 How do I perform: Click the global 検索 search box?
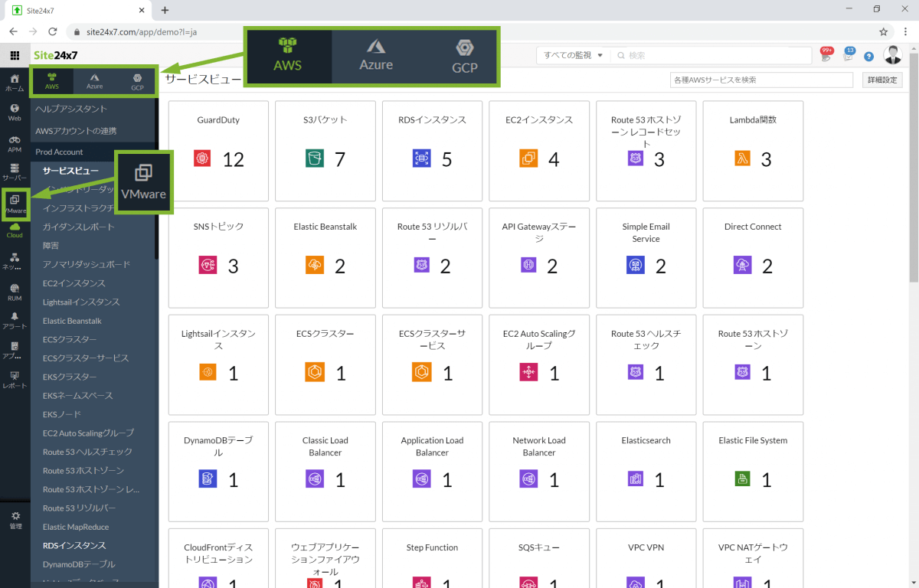[x=711, y=55]
